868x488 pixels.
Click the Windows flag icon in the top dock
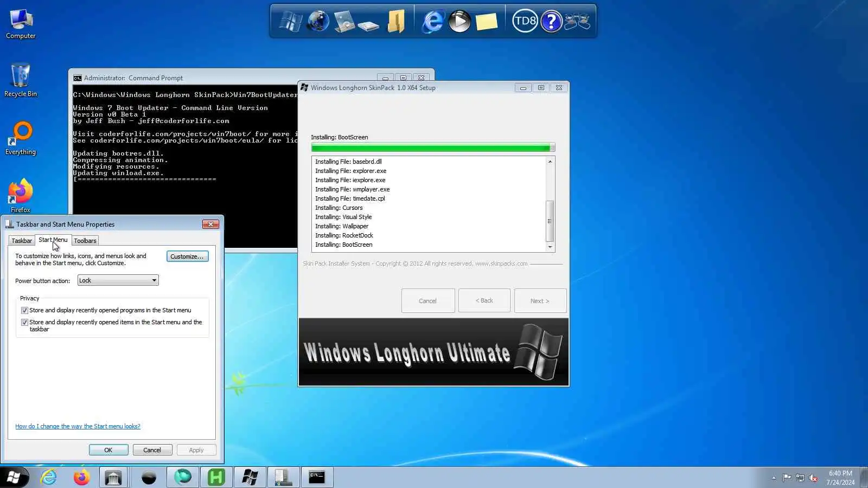[x=290, y=21]
